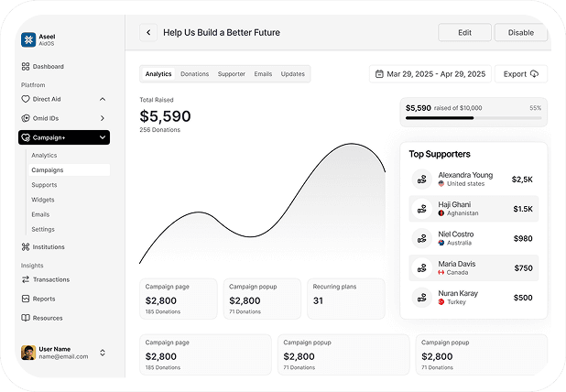The image size is (566, 392).
Task: Select Alexandra Young in Top Supporters
Action: 473,180
